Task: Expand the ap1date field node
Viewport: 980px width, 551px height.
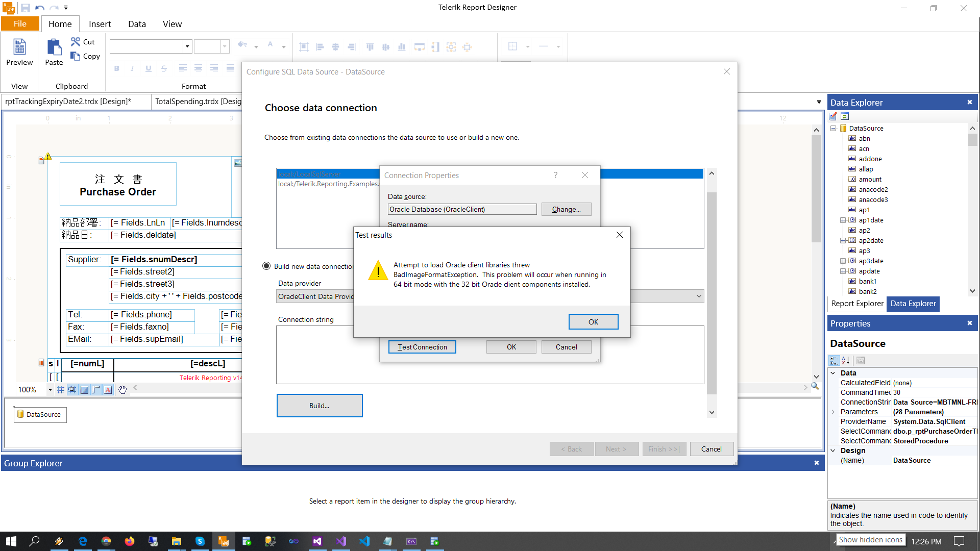Action: (x=843, y=220)
